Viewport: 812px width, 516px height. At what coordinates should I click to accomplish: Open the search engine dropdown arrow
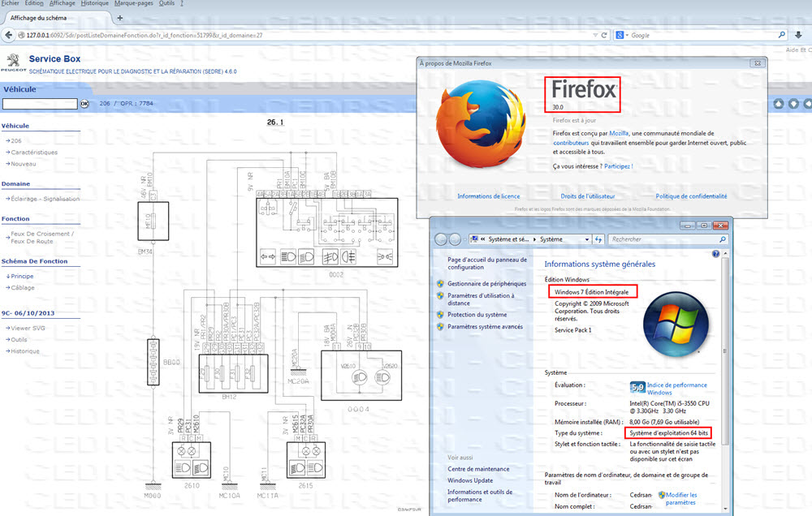click(x=627, y=35)
